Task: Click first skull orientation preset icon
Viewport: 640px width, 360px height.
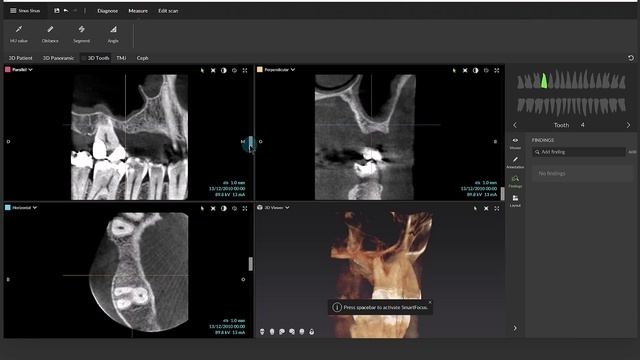Action: click(x=262, y=331)
